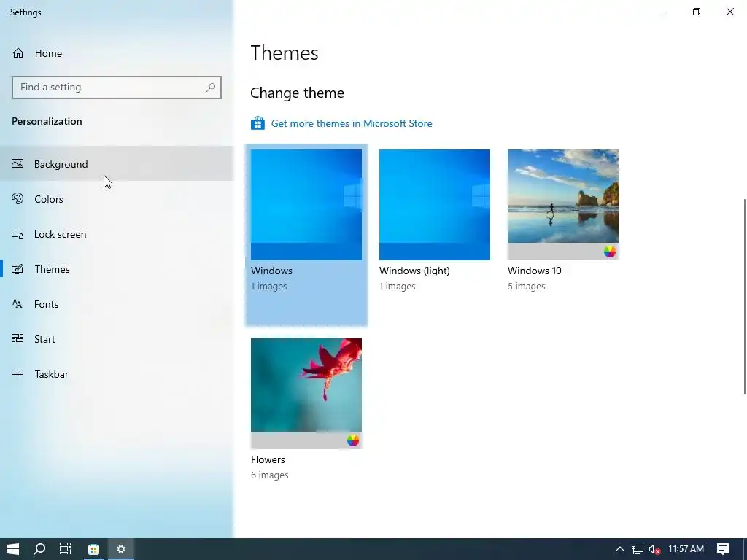Click the Lock screen icon
747x560 pixels.
click(x=18, y=234)
